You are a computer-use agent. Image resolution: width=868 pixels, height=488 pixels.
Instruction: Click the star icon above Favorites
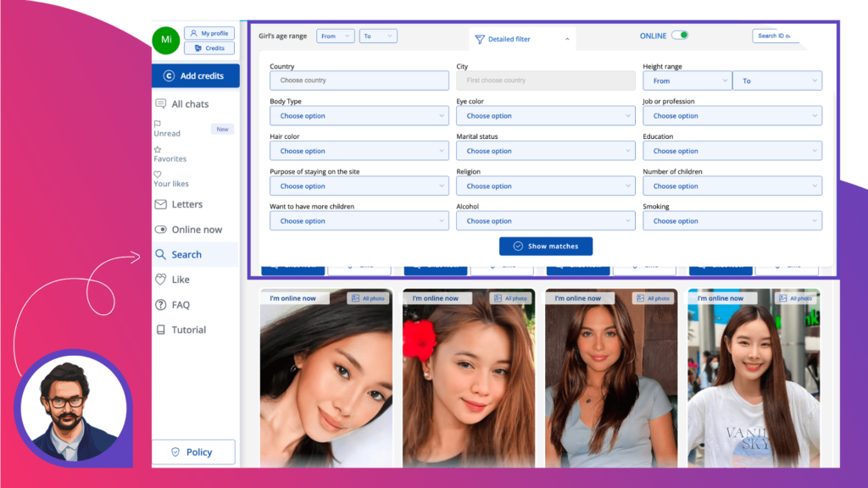(x=158, y=149)
